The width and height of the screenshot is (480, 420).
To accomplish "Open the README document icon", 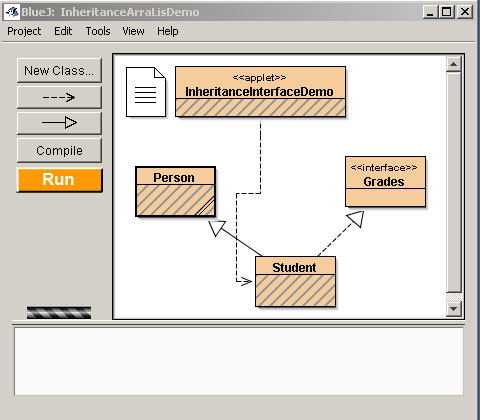I will [x=146, y=92].
